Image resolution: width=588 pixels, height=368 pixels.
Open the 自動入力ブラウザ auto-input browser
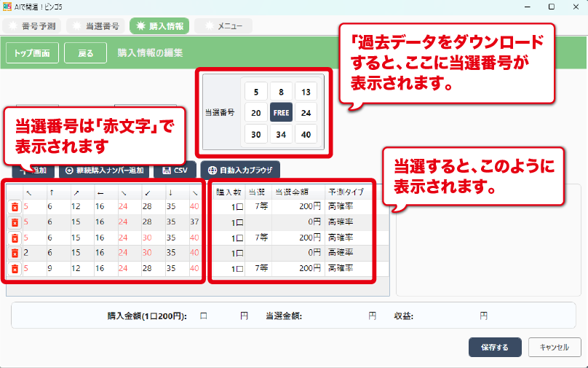click(x=240, y=170)
